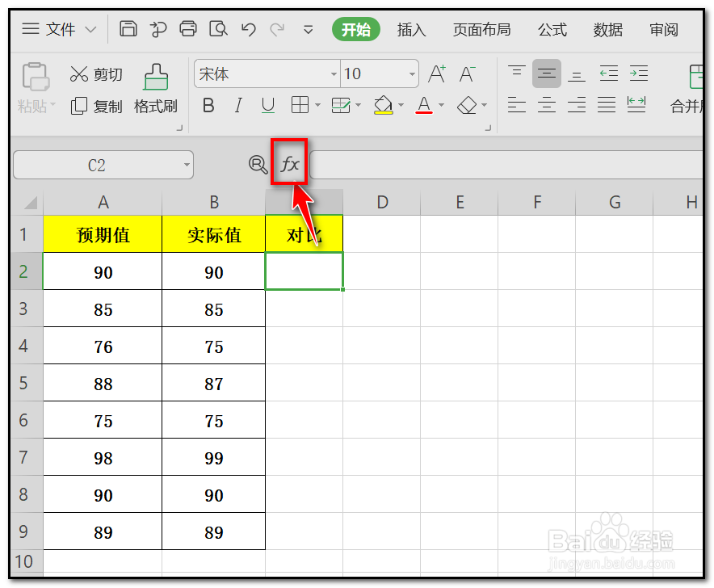
Task: Open Name Box C2 dropdown arrow
Action: [187, 165]
